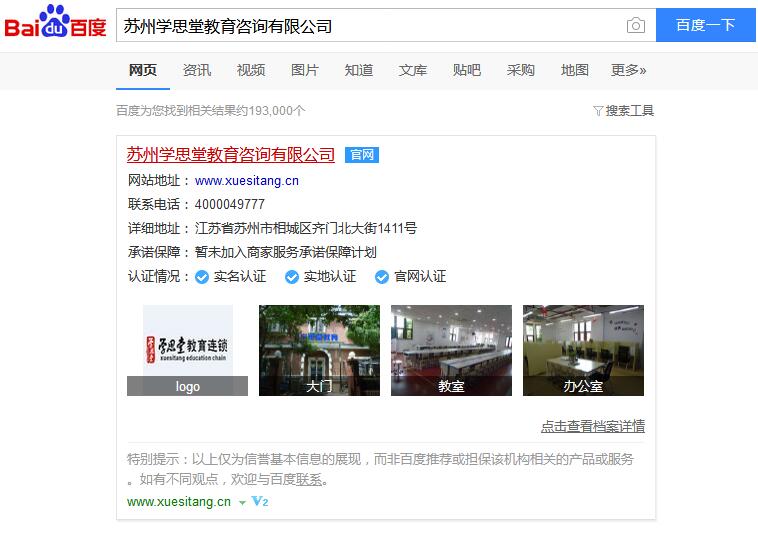The width and height of the screenshot is (758, 534).
Task: Click the Baidu paw logo
Action: pos(55,21)
